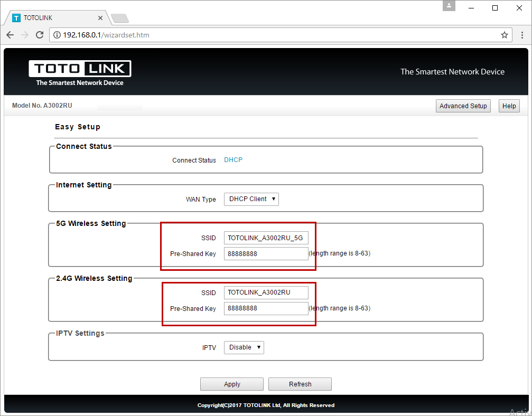Click the 2.4G length range hint
Screen dimensions: 532x416
[x=339, y=308]
